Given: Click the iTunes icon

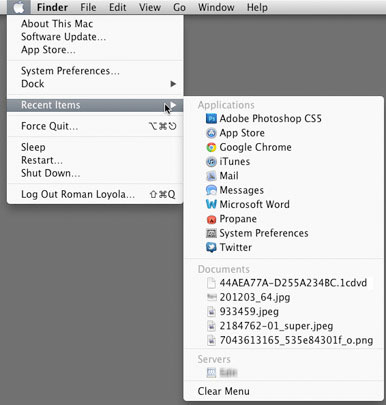Looking at the screenshot, I should coord(211,162).
